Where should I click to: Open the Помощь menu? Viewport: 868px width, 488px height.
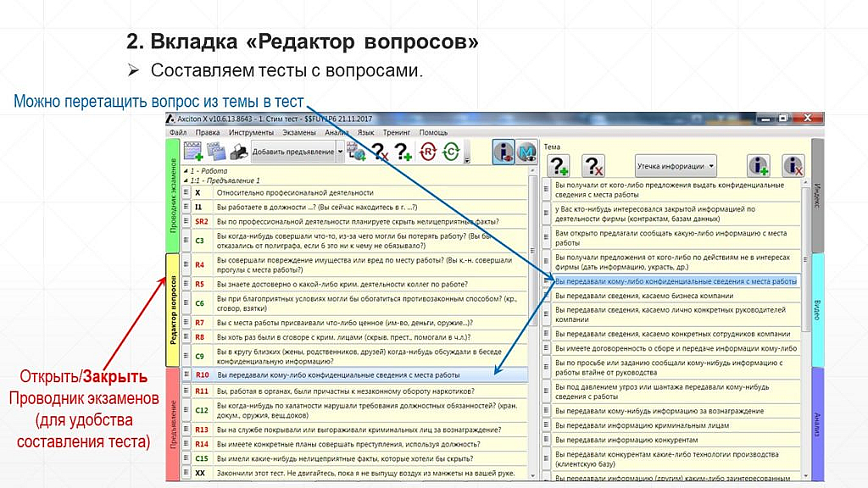coord(433,132)
